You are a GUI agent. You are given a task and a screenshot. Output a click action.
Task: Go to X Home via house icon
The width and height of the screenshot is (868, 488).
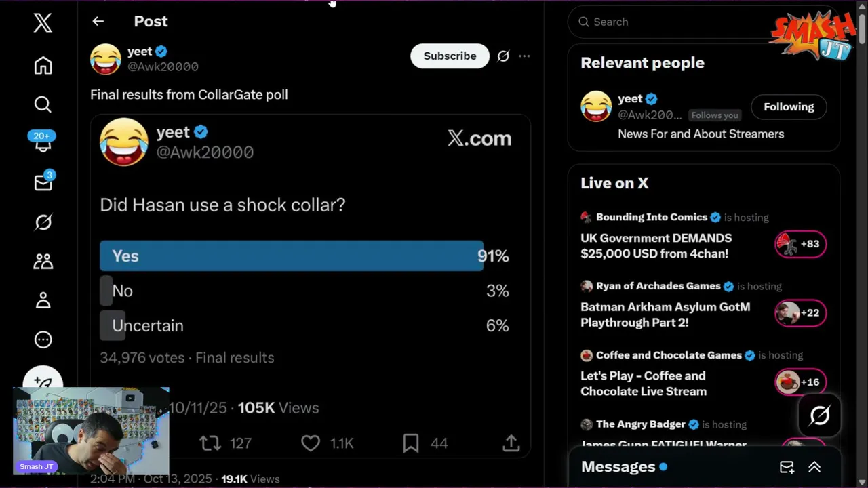(43, 65)
